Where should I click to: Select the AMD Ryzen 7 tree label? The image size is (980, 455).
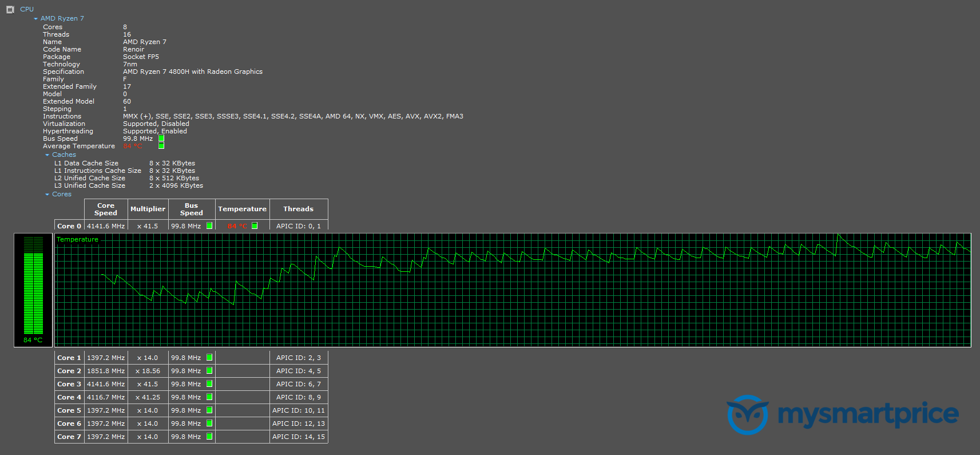pos(62,19)
